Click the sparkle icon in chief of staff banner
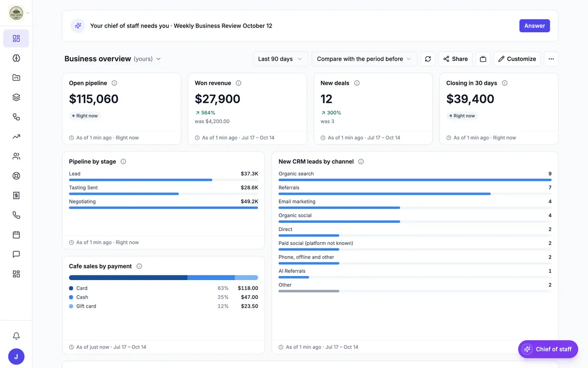This screenshot has width=588, height=368. tap(78, 26)
